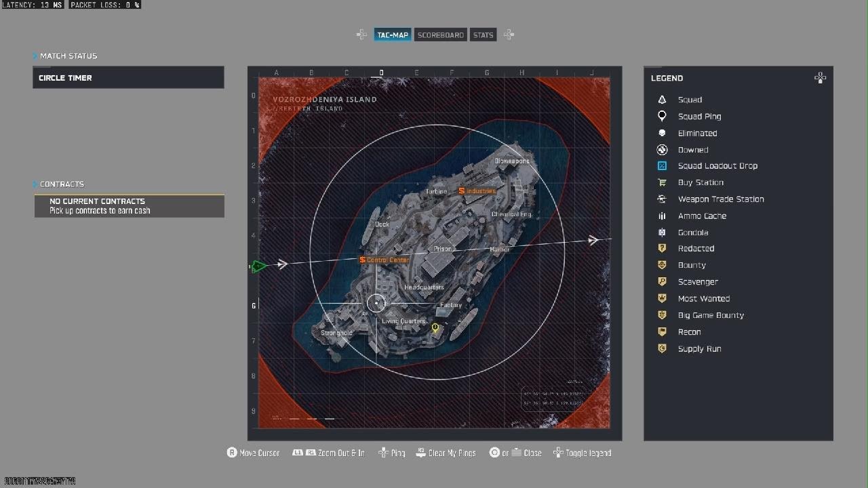This screenshot has width=868, height=488.
Task: Click the Scavenger contract icon
Action: [662, 282]
